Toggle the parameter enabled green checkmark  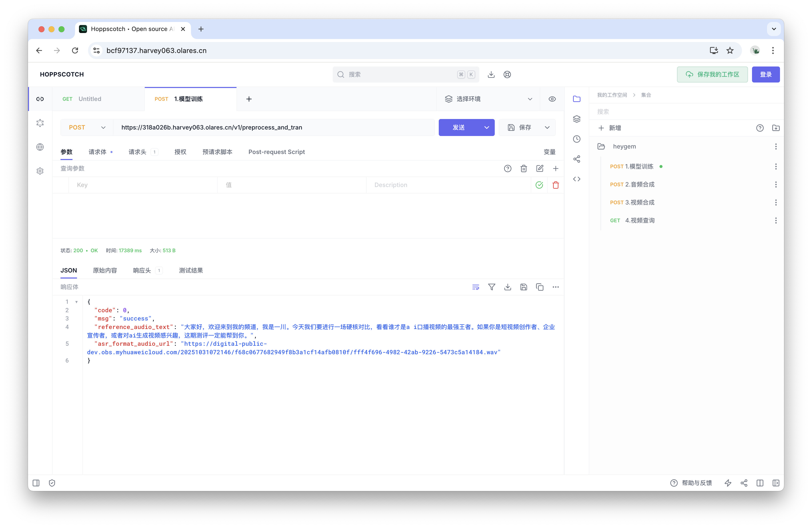(x=539, y=185)
